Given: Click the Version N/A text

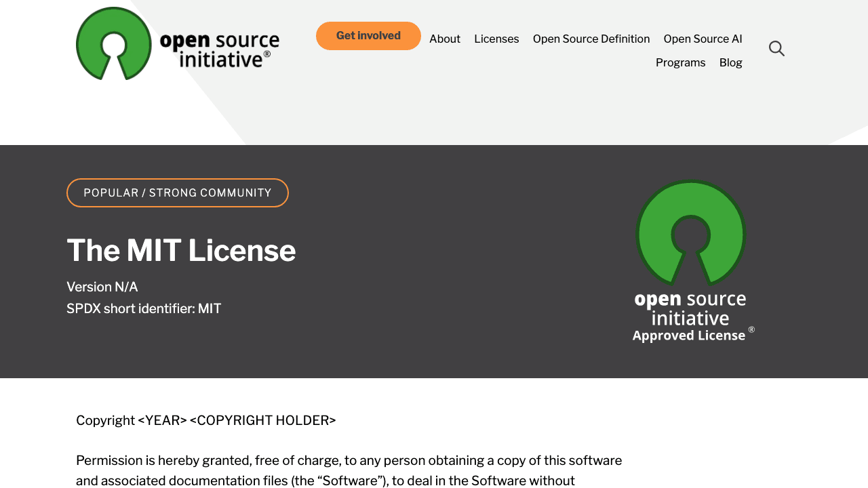Looking at the screenshot, I should [x=102, y=287].
